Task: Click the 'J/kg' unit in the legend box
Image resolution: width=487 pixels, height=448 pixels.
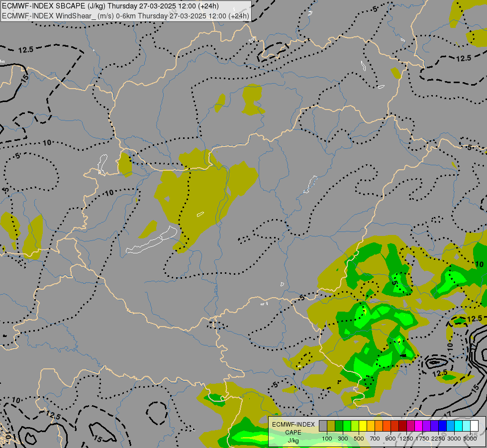Action: click(293, 441)
